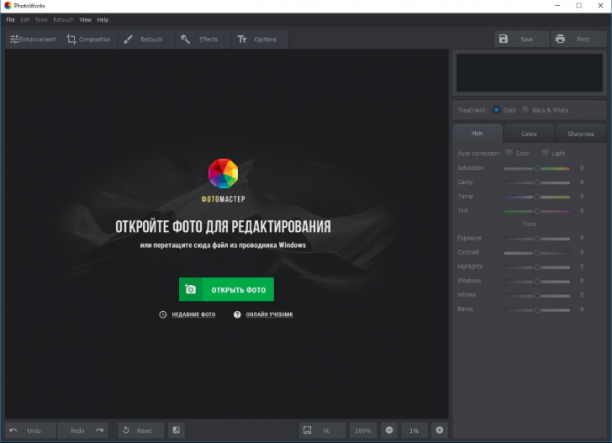Click the Redo arrow icon
Image resolution: width=612 pixels, height=443 pixels.
[100, 430]
